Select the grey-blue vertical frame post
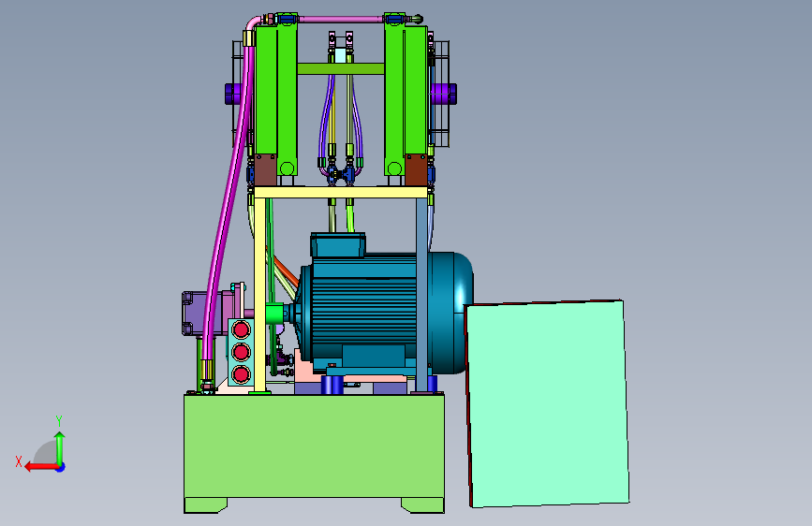The height and width of the screenshot is (526, 812). 421,295
